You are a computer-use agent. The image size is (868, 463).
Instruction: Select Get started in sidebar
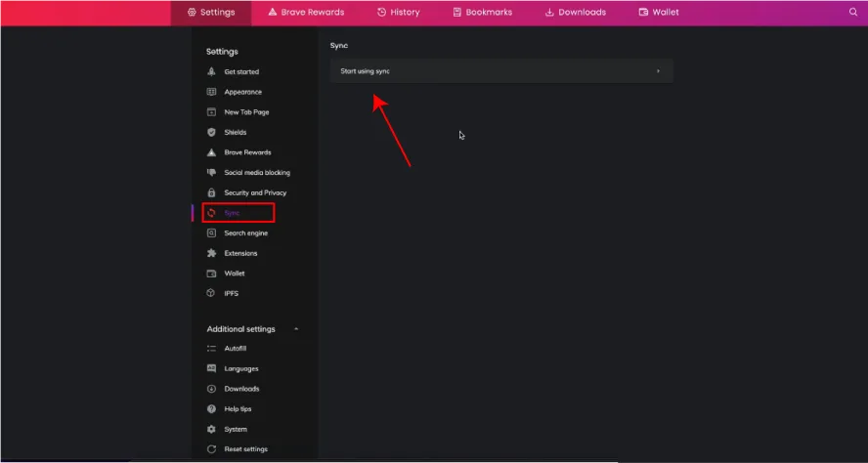(x=241, y=72)
